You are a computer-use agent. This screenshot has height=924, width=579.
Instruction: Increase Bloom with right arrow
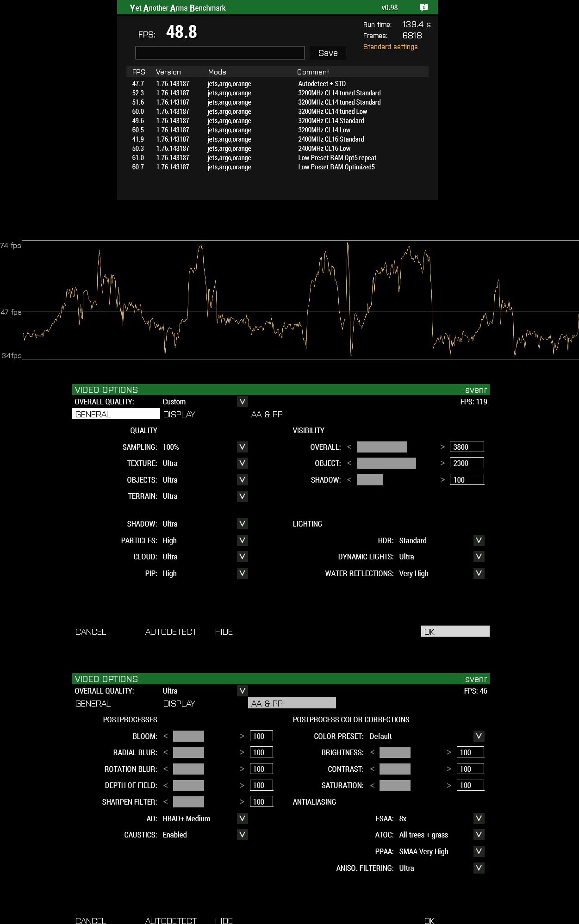coord(242,736)
